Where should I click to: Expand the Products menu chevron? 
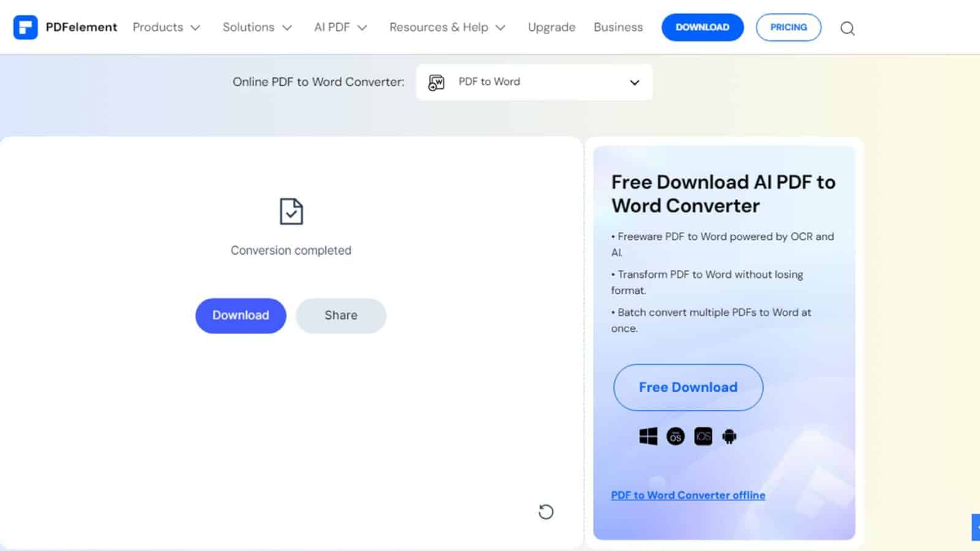tap(195, 28)
